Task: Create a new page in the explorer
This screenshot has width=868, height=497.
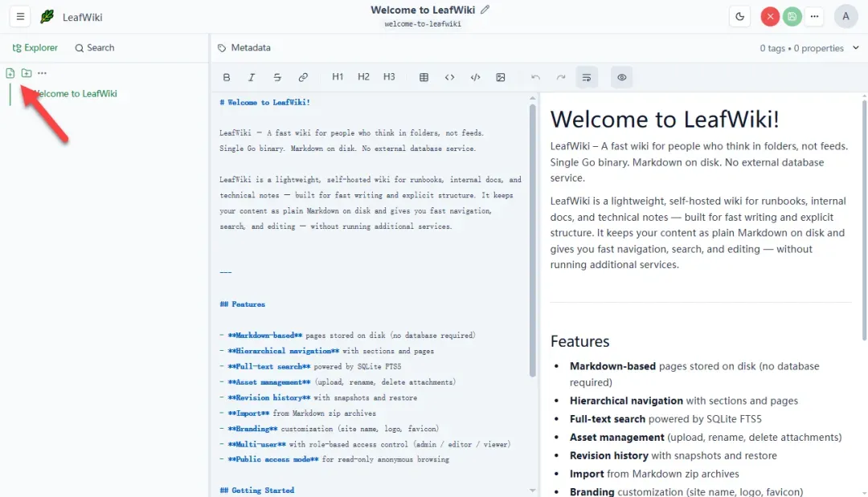Action: click(x=10, y=73)
